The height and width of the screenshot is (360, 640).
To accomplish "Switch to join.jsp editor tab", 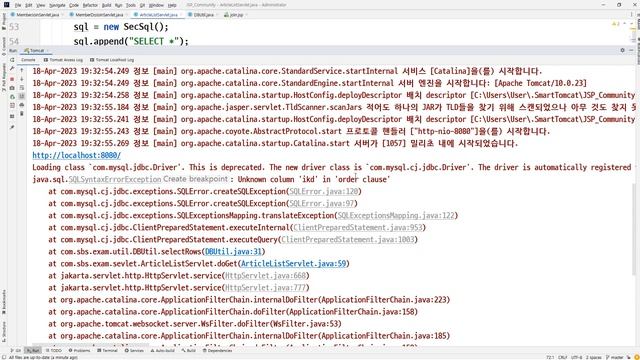I will [236, 15].
